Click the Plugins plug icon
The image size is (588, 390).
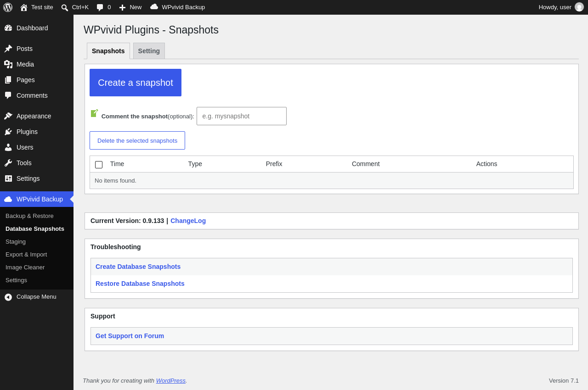coord(8,132)
